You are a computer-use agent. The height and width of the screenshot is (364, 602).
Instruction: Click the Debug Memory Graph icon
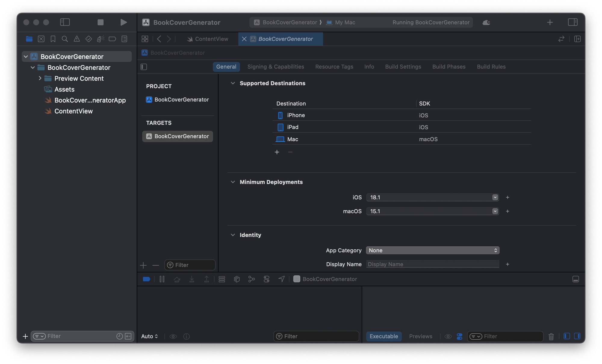coord(252,279)
